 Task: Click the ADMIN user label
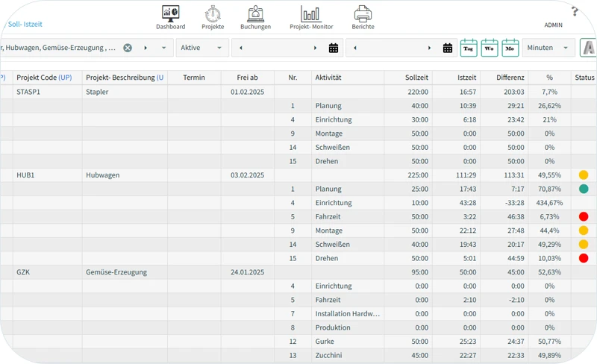pos(553,25)
